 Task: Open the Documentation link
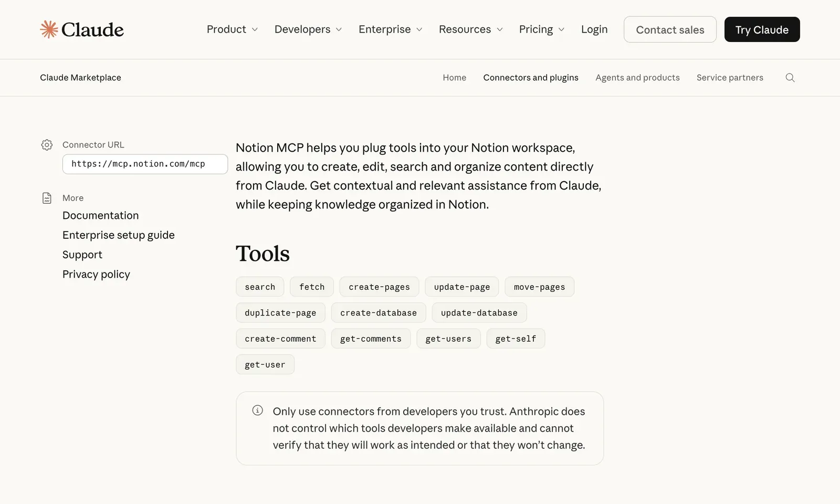point(101,216)
